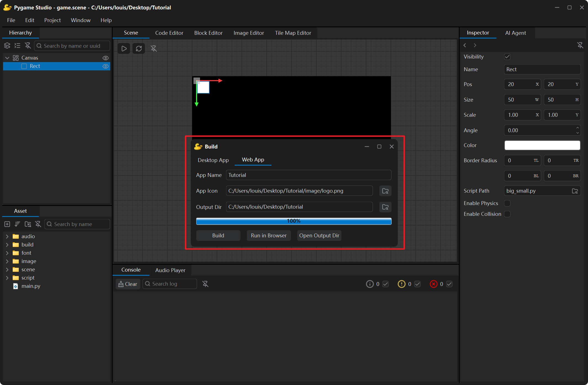The width and height of the screenshot is (588, 385).
Task: Go forward in Inspector history
Action: [475, 45]
